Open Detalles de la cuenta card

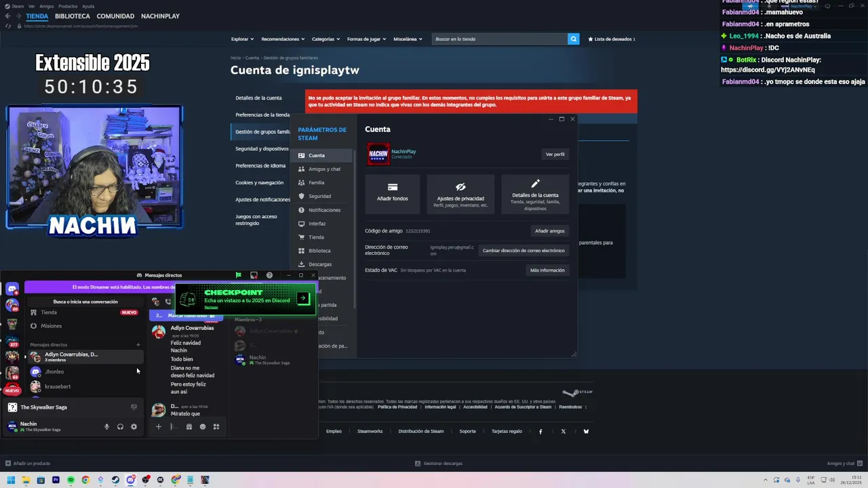(x=535, y=194)
